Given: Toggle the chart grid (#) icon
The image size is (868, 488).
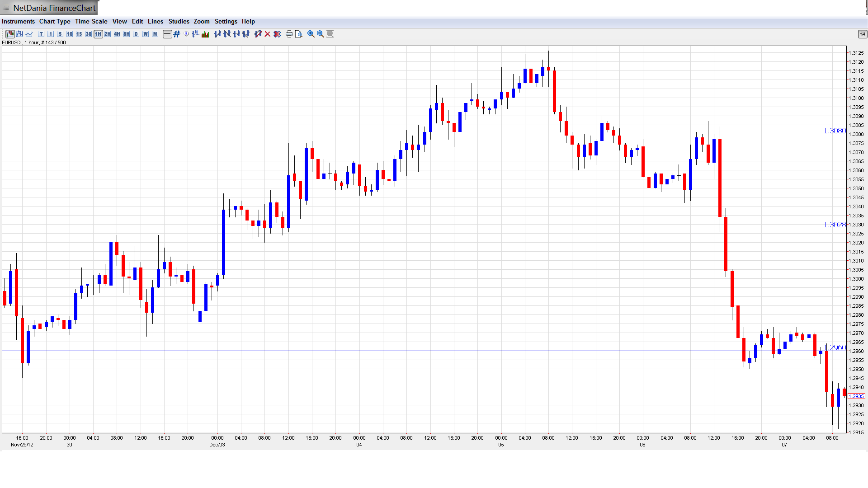Looking at the screenshot, I should [177, 34].
